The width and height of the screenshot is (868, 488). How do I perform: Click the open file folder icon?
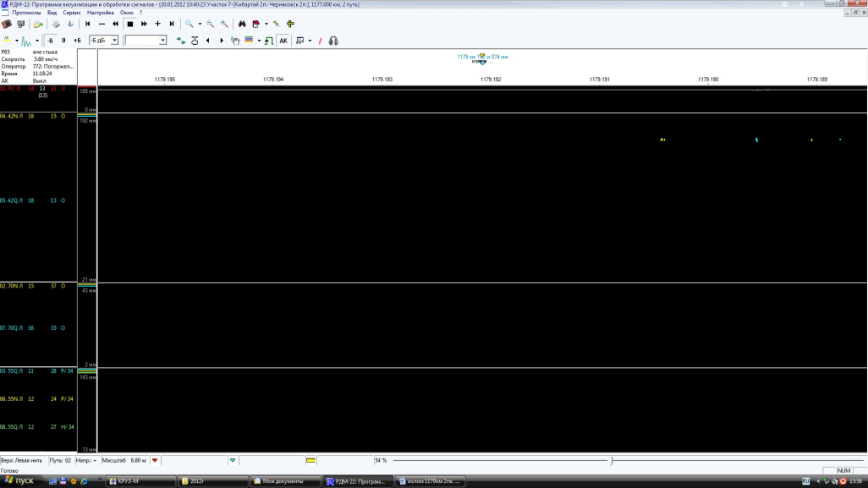(38, 25)
